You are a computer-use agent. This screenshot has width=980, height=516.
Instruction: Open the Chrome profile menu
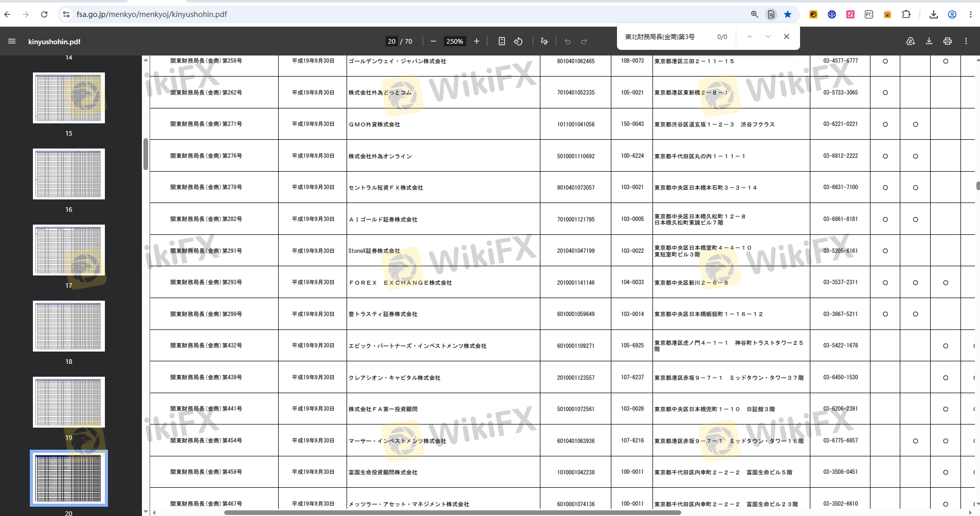952,14
